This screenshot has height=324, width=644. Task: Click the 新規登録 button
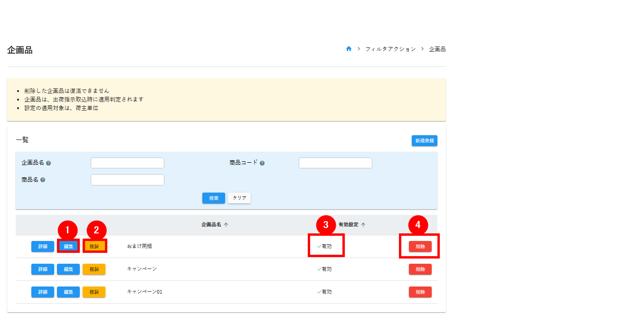coord(424,141)
